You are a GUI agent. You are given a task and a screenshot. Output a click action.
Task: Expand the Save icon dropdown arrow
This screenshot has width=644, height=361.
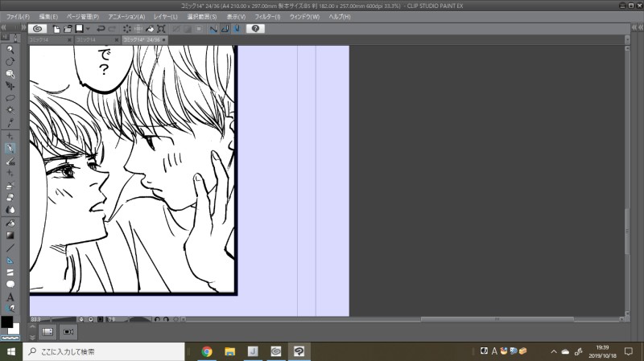[88, 29]
